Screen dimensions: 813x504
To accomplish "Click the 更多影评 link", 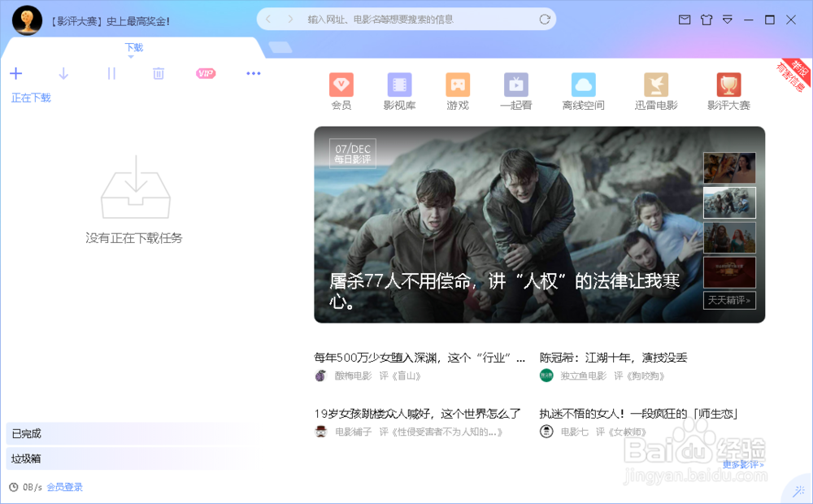I will (744, 465).
